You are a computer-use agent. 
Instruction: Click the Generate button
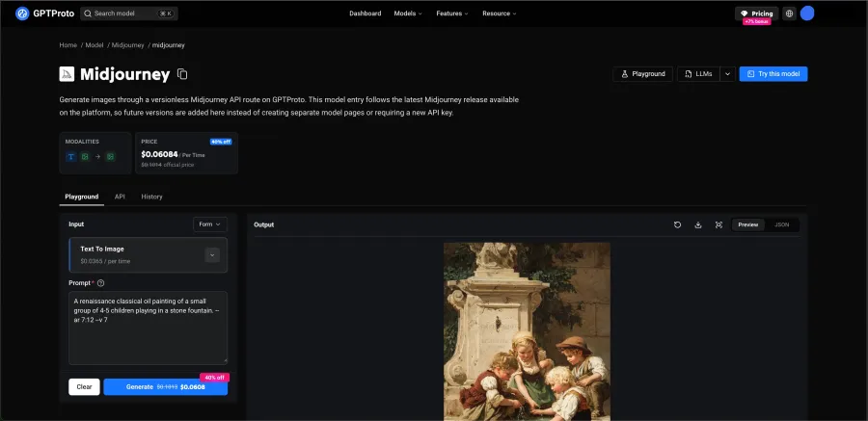tap(166, 386)
